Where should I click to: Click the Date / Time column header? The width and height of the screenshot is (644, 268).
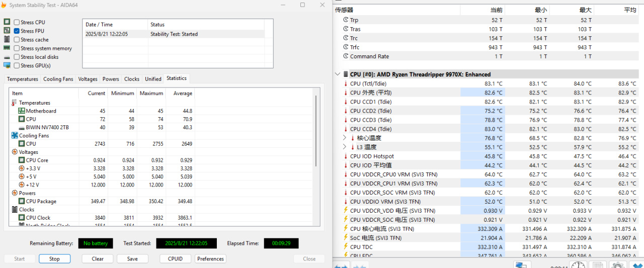click(x=115, y=24)
